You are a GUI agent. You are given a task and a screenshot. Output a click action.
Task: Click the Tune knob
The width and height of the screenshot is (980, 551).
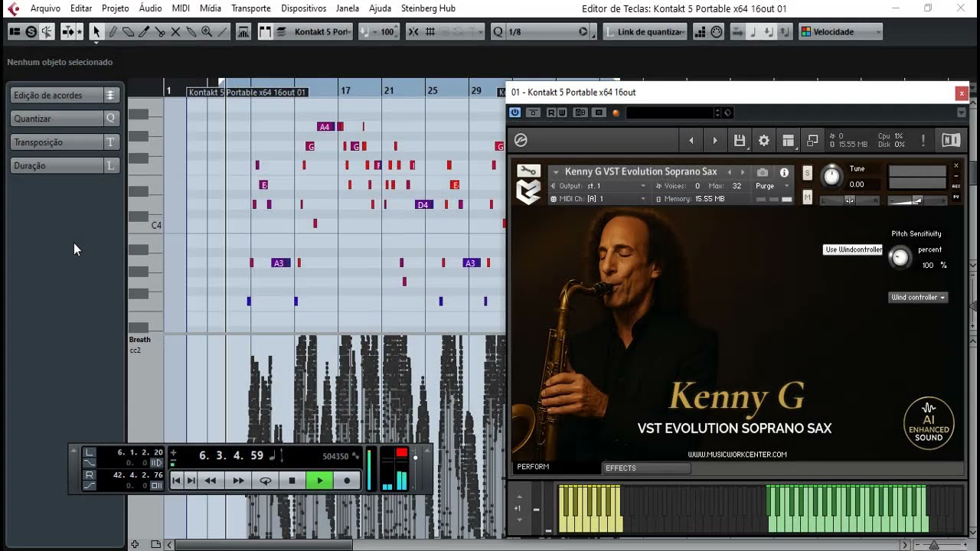[x=831, y=177]
